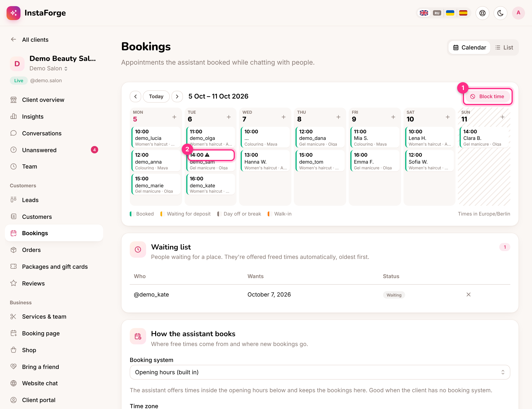This screenshot has height=409, width=532.
Task: Open Insights in sidebar
Action: point(54,117)
